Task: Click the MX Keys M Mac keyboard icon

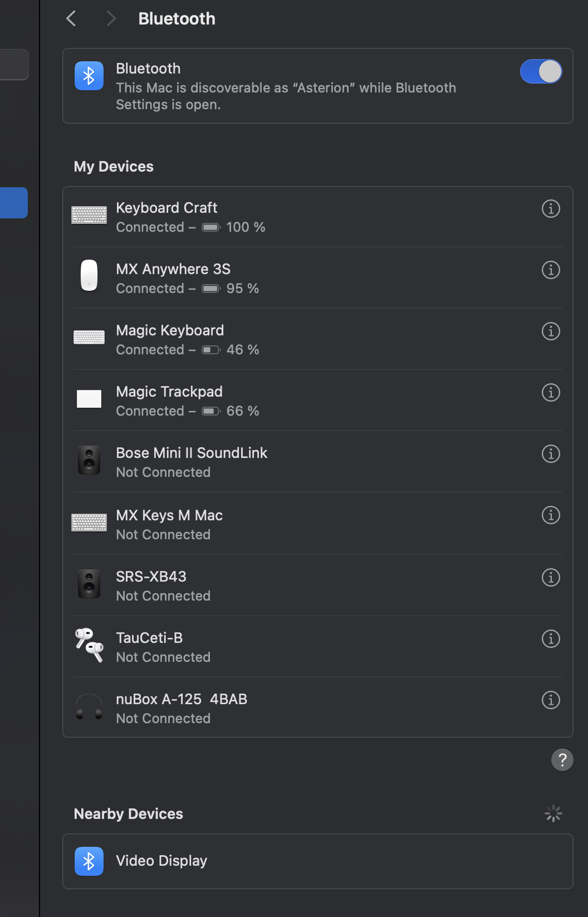Action: (x=89, y=523)
